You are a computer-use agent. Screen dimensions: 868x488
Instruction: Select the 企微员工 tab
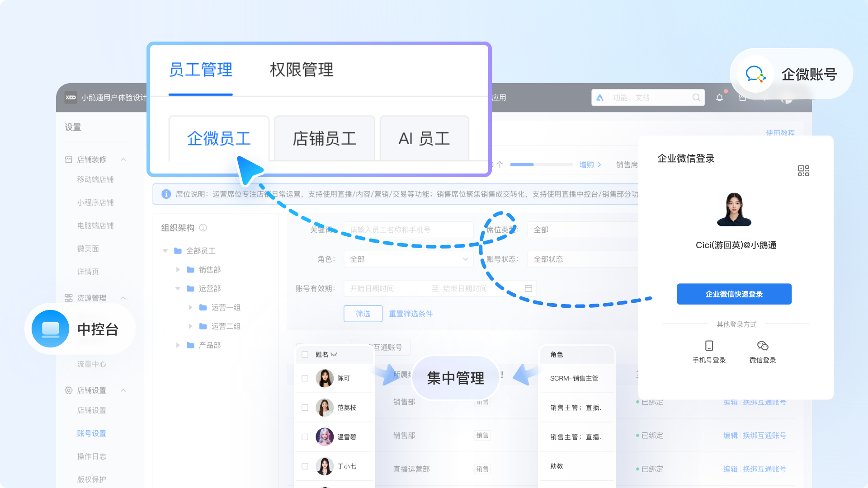(x=219, y=138)
